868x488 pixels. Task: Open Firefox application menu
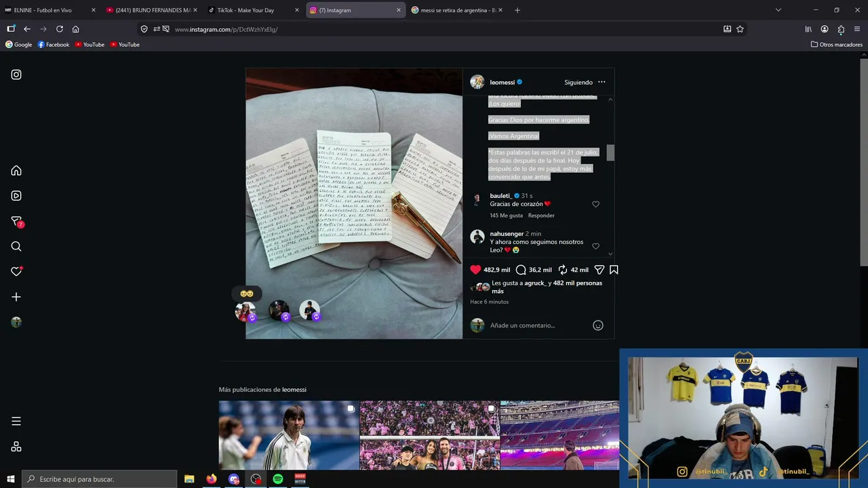[x=857, y=29]
